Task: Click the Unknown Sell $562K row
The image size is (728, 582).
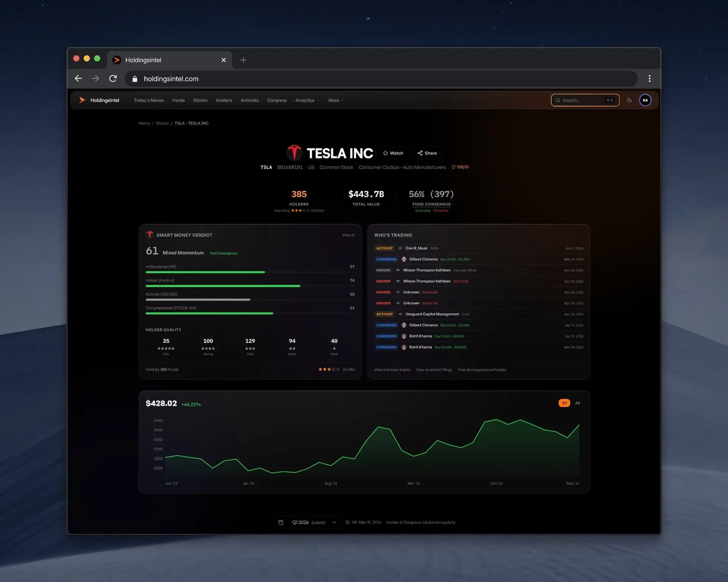Action: (479, 293)
